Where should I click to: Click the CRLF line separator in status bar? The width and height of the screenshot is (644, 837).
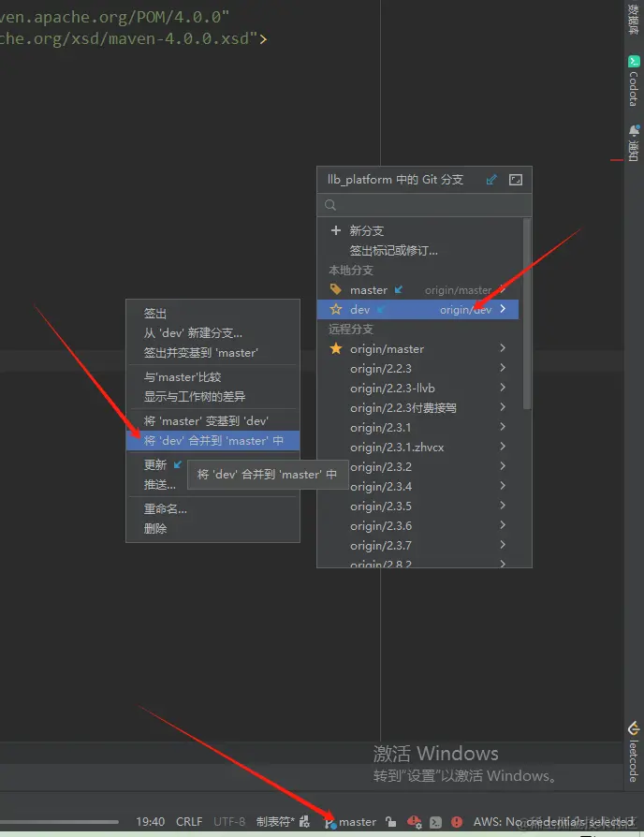189,822
